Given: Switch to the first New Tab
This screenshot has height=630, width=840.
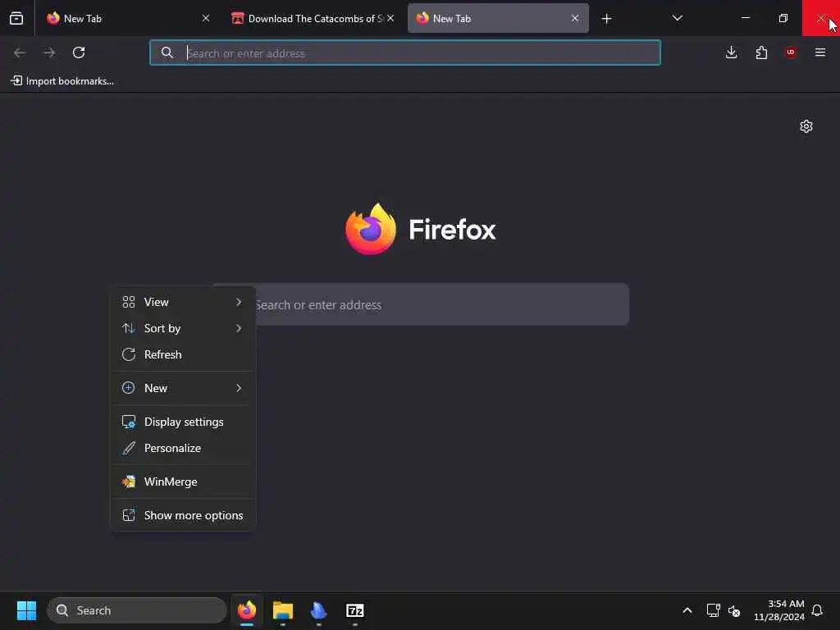Looking at the screenshot, I should pos(128,18).
